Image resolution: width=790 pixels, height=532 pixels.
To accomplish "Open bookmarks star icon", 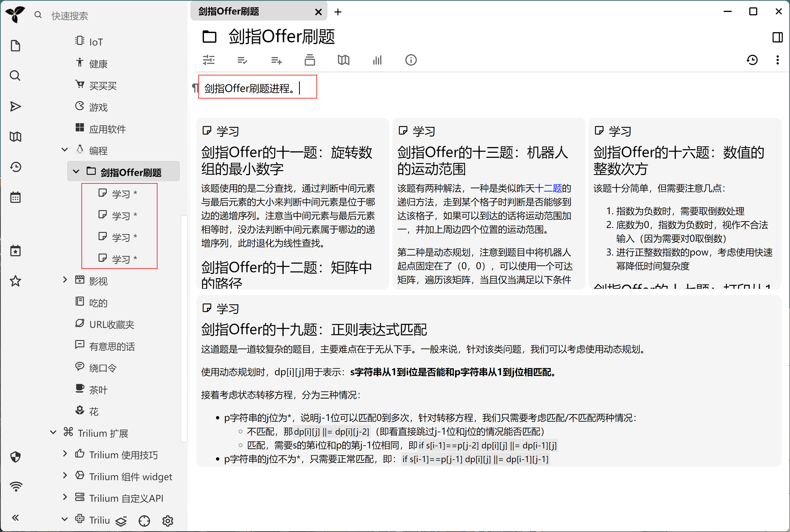I will [15, 281].
